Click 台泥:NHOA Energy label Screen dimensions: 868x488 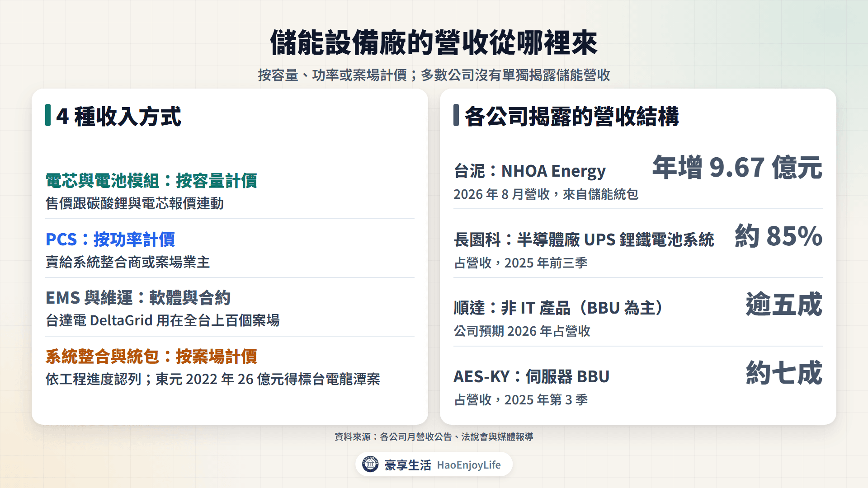(530, 171)
